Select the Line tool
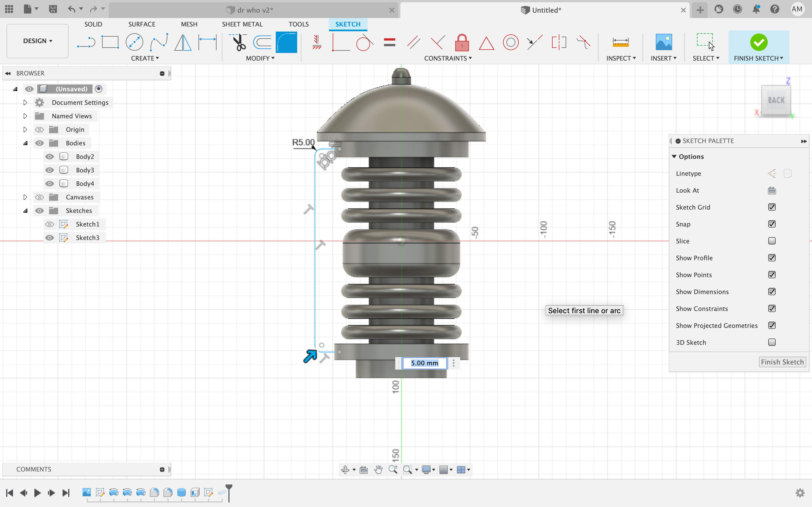This screenshot has width=812, height=507. pos(86,42)
